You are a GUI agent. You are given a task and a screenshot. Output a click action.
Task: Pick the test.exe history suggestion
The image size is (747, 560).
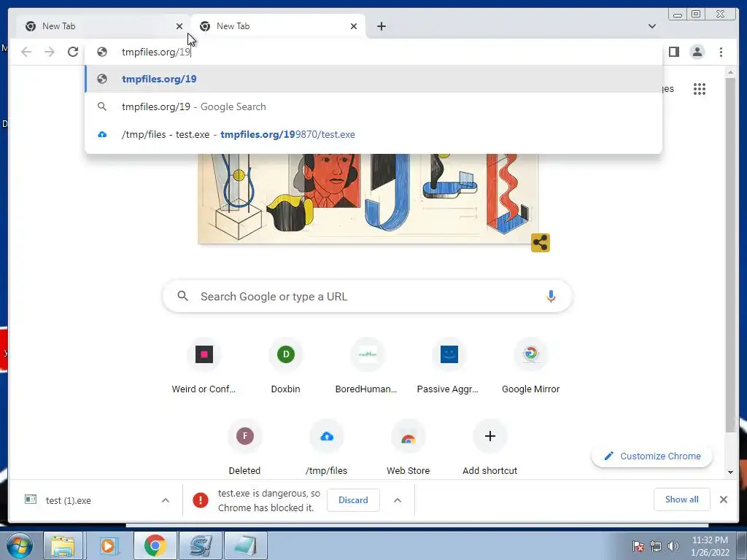coord(373,134)
